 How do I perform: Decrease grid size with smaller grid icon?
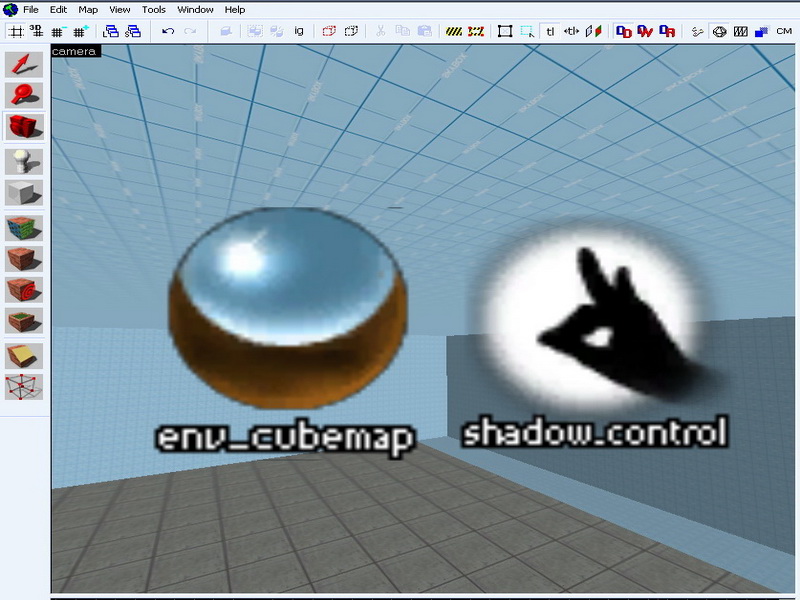click(x=59, y=31)
